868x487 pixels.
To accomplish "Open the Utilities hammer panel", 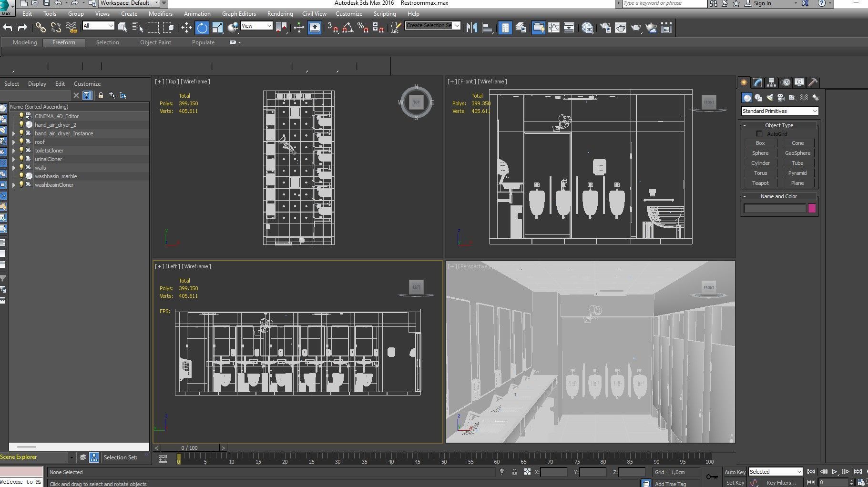I will point(813,82).
